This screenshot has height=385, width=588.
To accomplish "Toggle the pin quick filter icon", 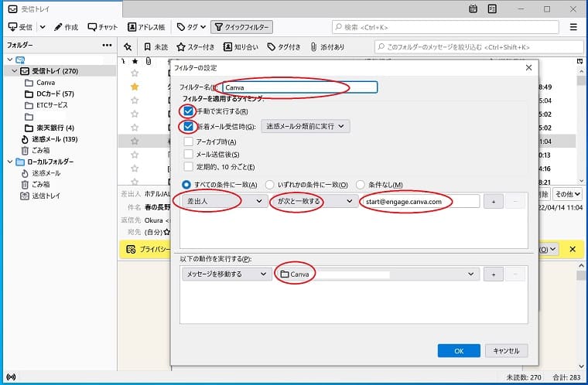I will click(128, 47).
